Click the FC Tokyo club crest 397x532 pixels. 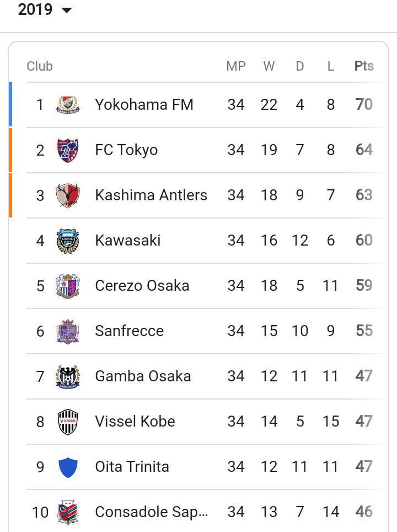pos(68,150)
